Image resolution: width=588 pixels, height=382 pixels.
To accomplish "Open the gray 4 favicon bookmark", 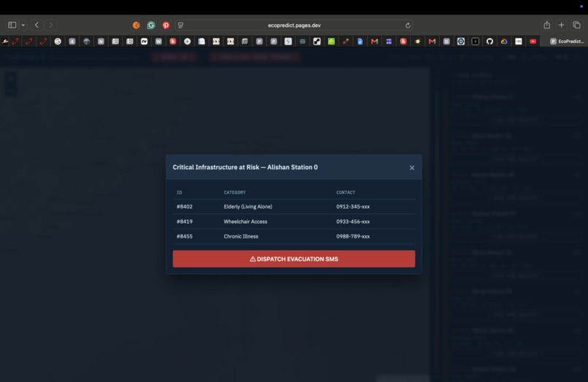I will [x=72, y=42].
